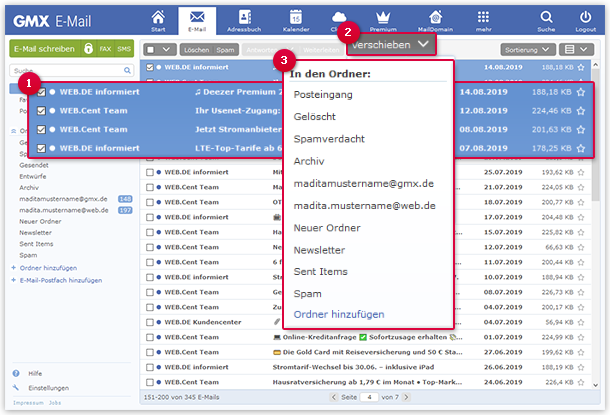The height and width of the screenshot is (415, 610).
Task: Open the Stromtarif-Wechsel bis 30.06. email
Action: coord(367,367)
